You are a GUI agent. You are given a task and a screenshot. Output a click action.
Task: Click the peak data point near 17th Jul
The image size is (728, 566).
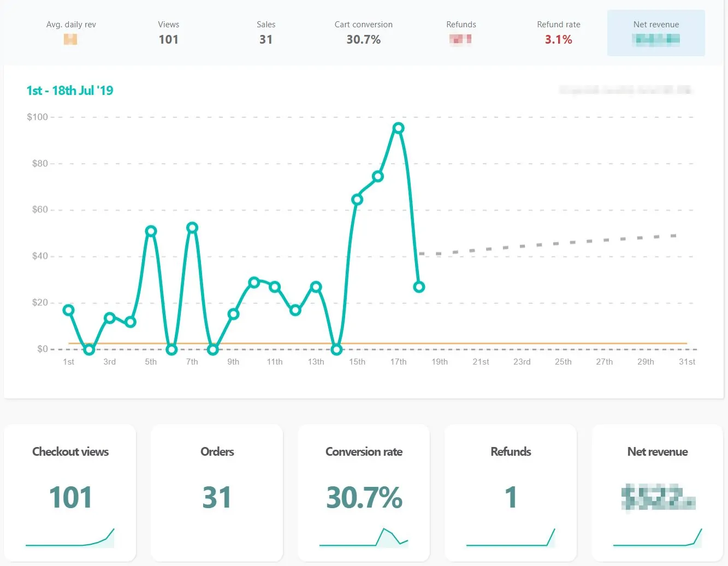pyautogui.click(x=399, y=127)
